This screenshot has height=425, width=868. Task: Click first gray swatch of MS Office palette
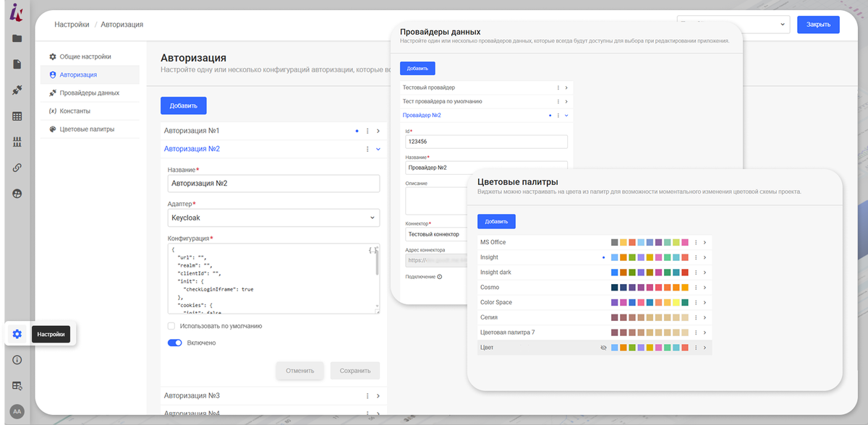click(615, 242)
